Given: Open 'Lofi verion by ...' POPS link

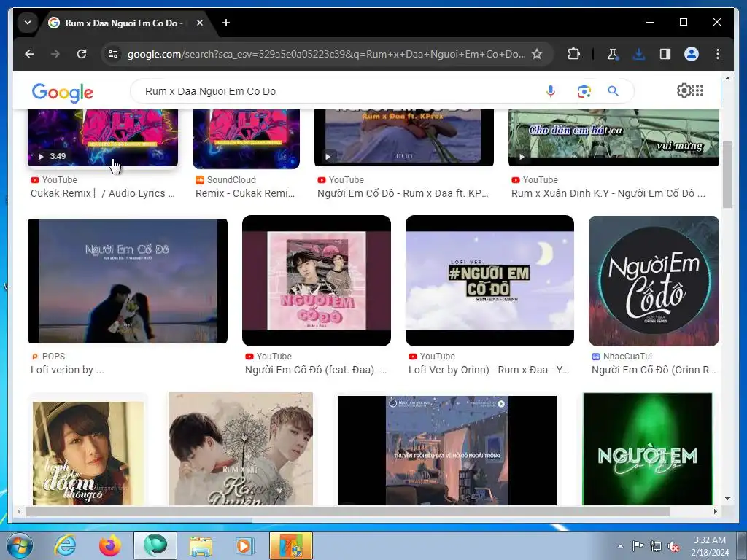Looking at the screenshot, I should tap(67, 370).
